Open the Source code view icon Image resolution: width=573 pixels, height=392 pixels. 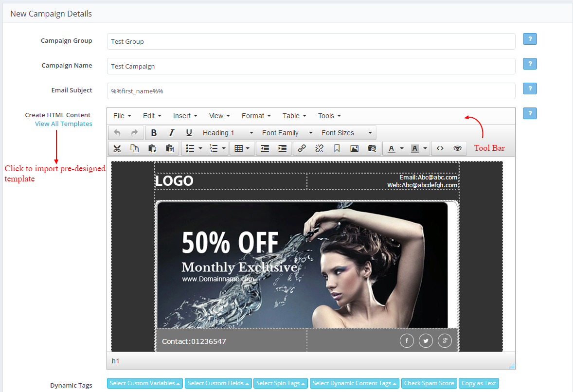(x=440, y=149)
